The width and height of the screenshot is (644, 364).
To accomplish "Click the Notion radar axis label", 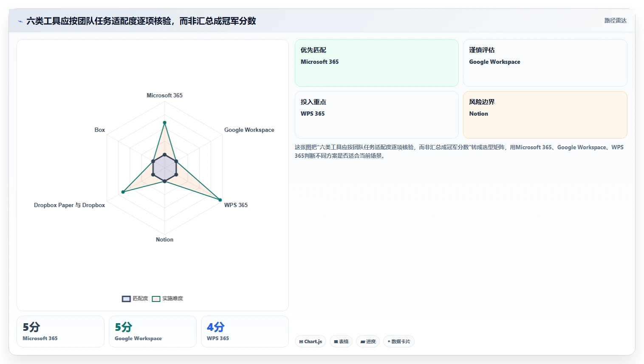I will click(165, 239).
